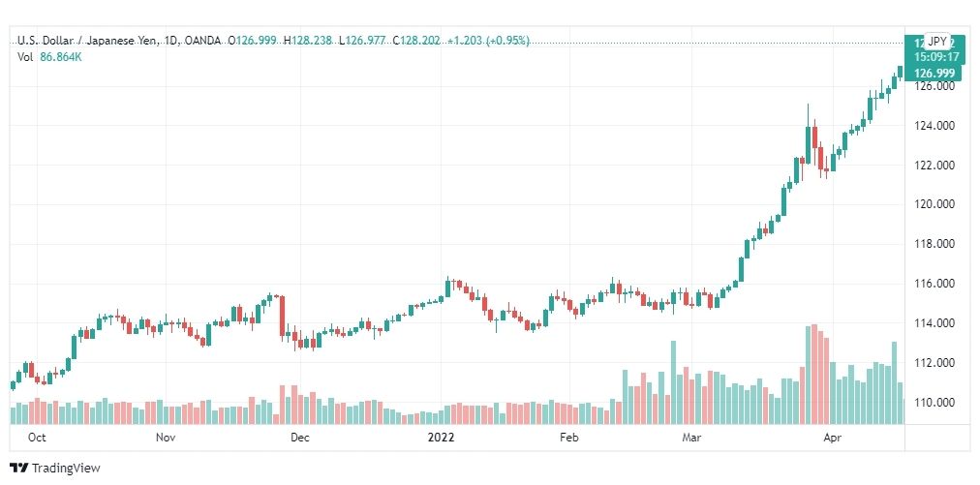Image resolution: width=980 pixels, height=485 pixels.
Task: Select the Dec marker on time axis
Action: 300,438
